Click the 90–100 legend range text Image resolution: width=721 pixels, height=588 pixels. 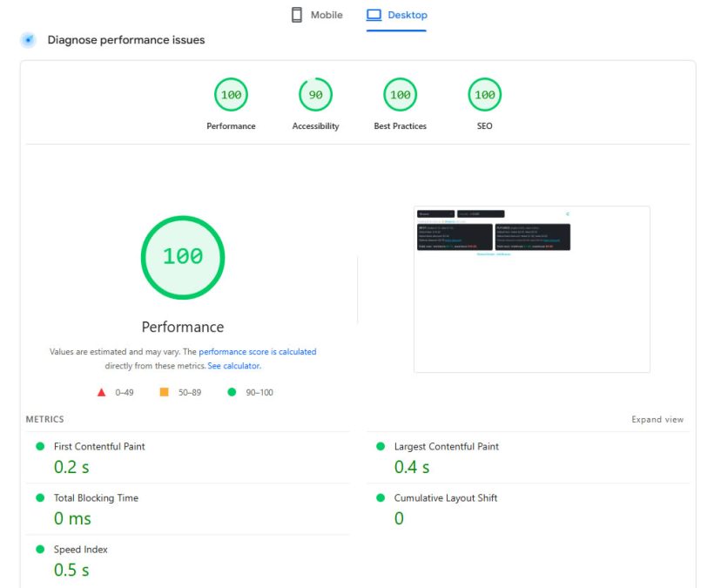click(x=259, y=393)
